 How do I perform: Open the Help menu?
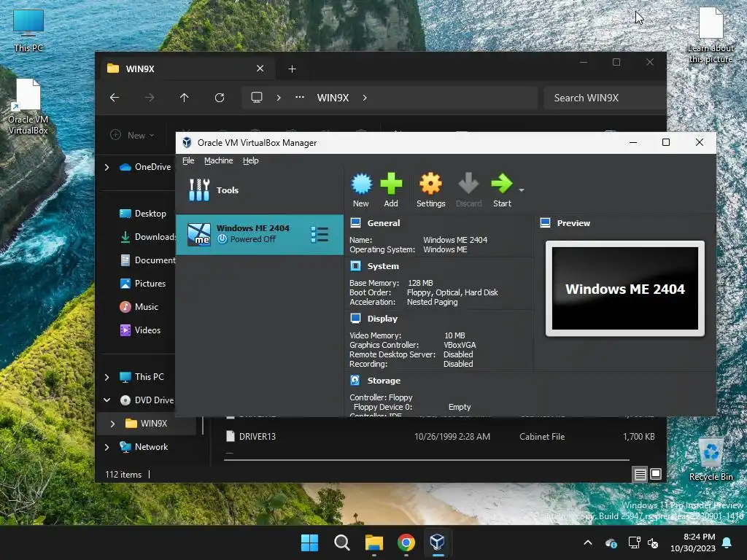[x=251, y=160]
